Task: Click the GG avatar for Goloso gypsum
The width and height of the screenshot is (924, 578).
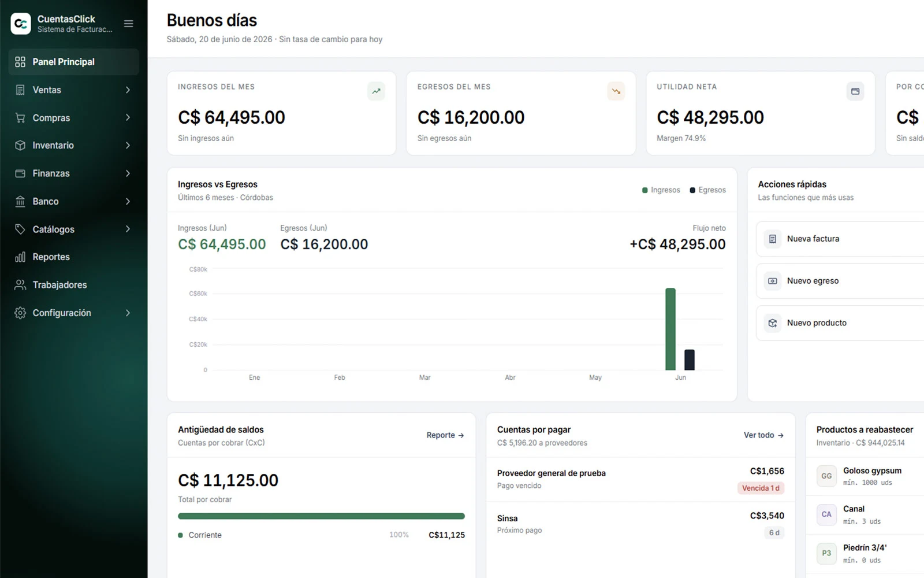Action: [826, 476]
